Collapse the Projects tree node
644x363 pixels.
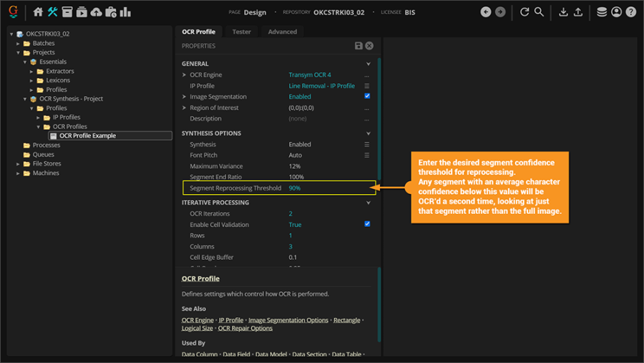19,52
